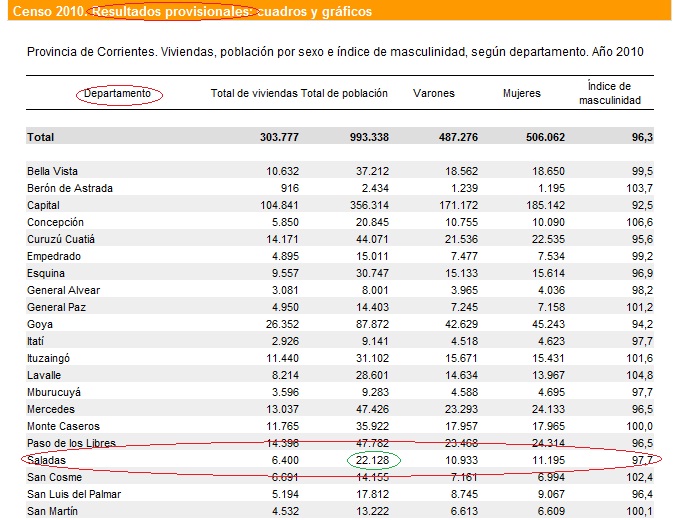
Task: Click the Varones column header
Action: (x=433, y=94)
